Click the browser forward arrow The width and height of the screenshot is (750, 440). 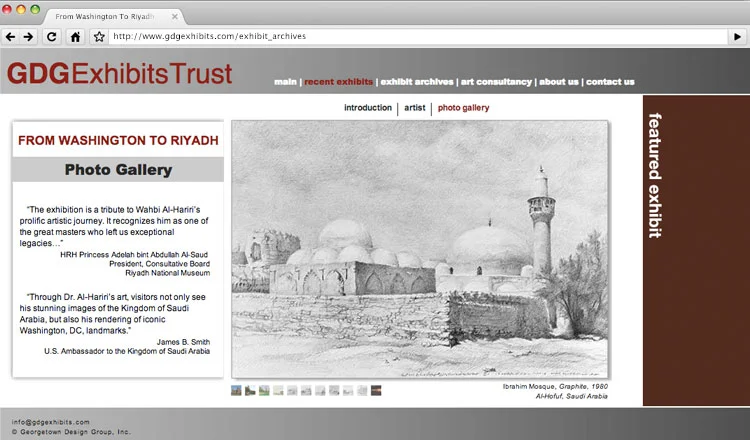[28, 37]
